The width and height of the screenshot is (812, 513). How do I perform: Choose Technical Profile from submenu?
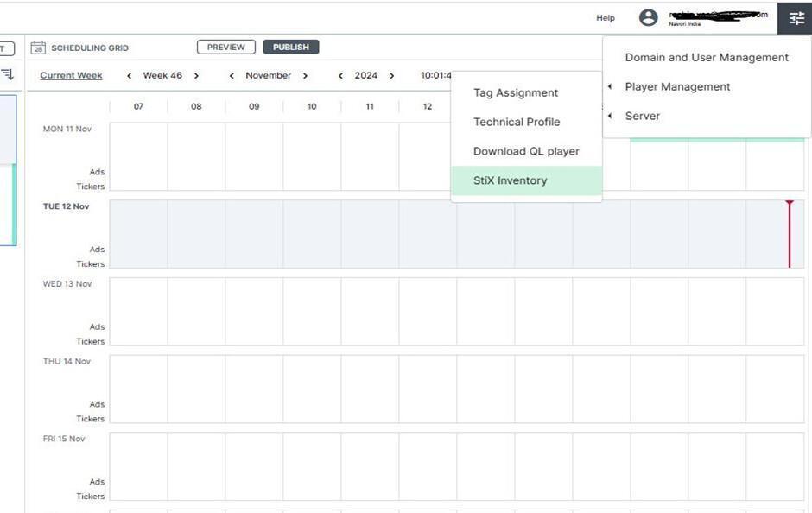(x=517, y=122)
